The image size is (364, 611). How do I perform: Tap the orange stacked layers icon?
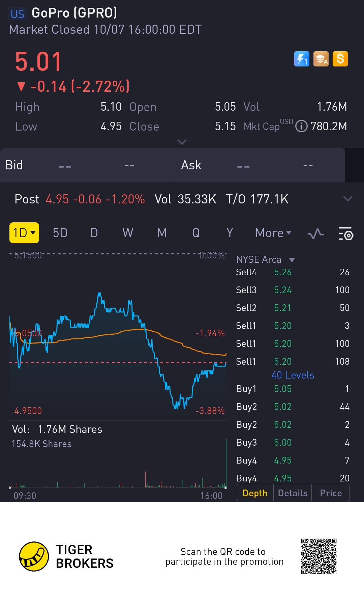coord(321,59)
